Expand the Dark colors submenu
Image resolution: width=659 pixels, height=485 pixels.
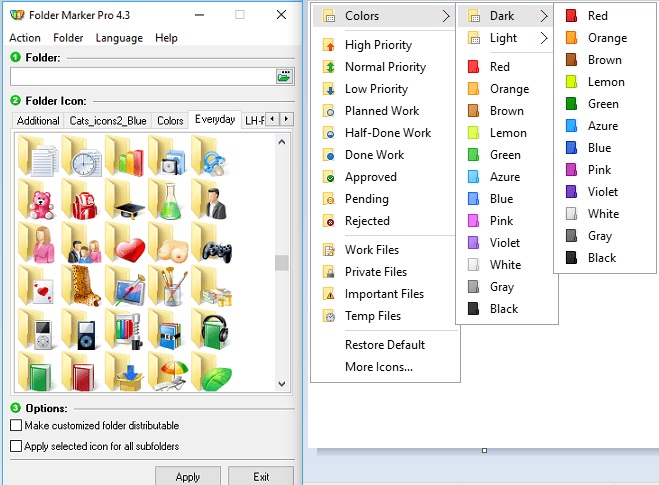click(506, 16)
